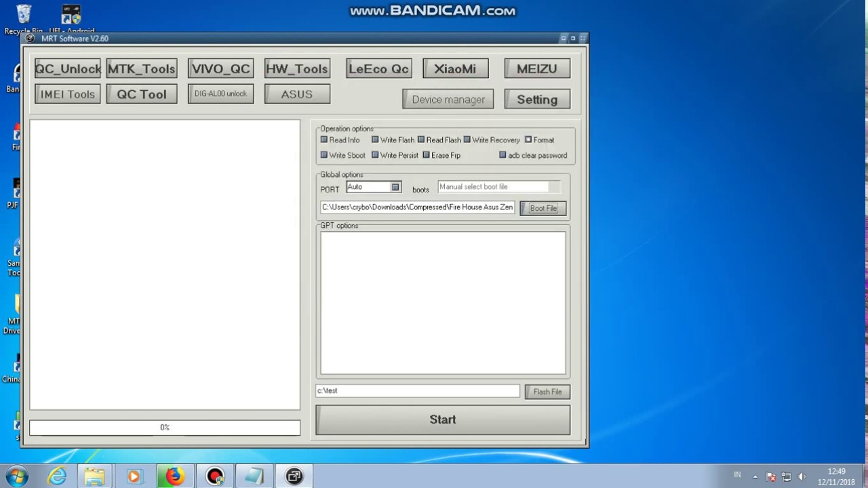Open Device manager
Image resolution: width=868 pixels, height=488 pixels.
[x=448, y=100]
